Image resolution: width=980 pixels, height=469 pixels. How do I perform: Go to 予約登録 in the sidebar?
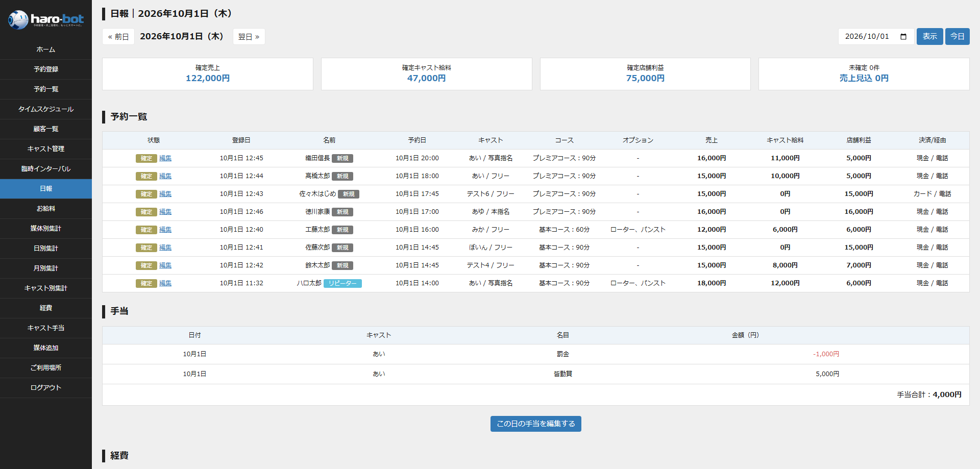point(46,69)
